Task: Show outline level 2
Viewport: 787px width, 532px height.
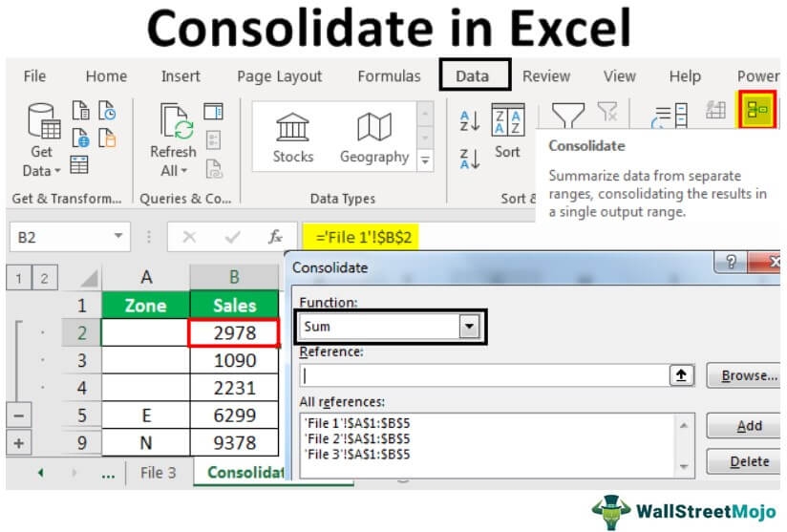Action: 44,278
